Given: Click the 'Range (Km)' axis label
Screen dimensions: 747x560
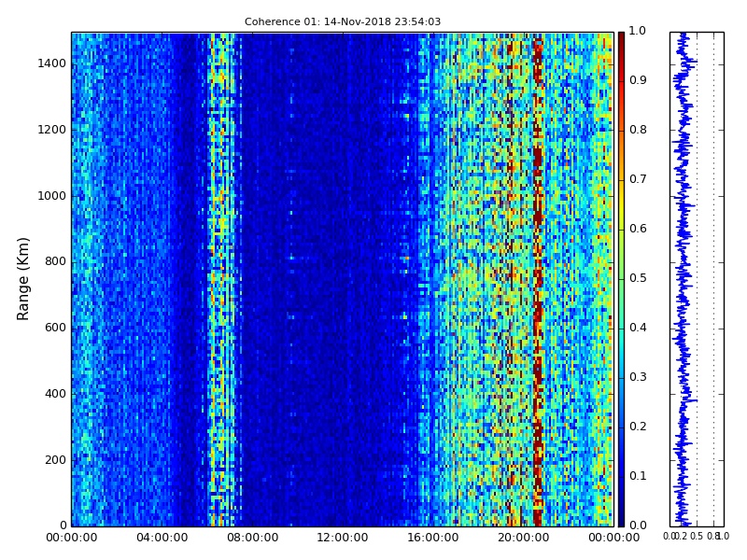Looking at the screenshot, I should [x=22, y=279].
